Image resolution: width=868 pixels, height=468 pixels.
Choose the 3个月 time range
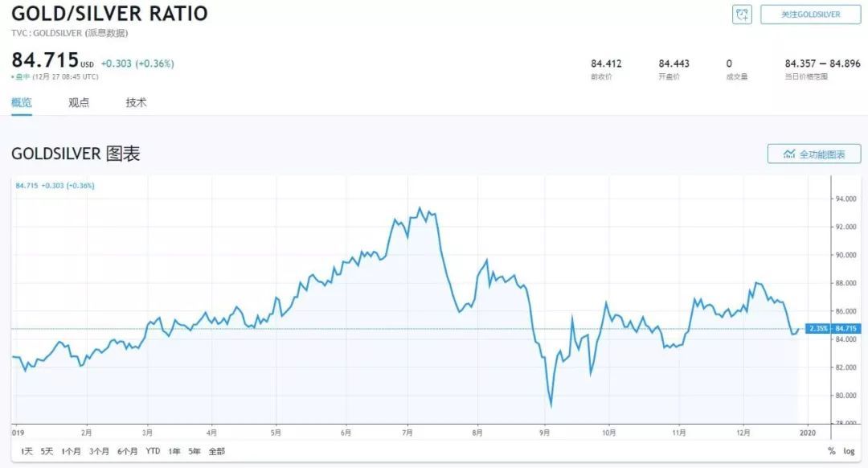(x=100, y=451)
